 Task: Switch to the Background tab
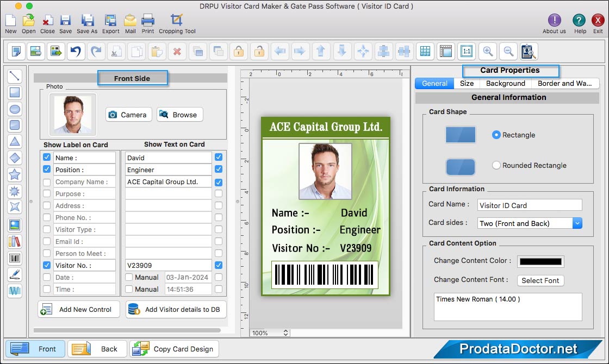click(x=505, y=84)
